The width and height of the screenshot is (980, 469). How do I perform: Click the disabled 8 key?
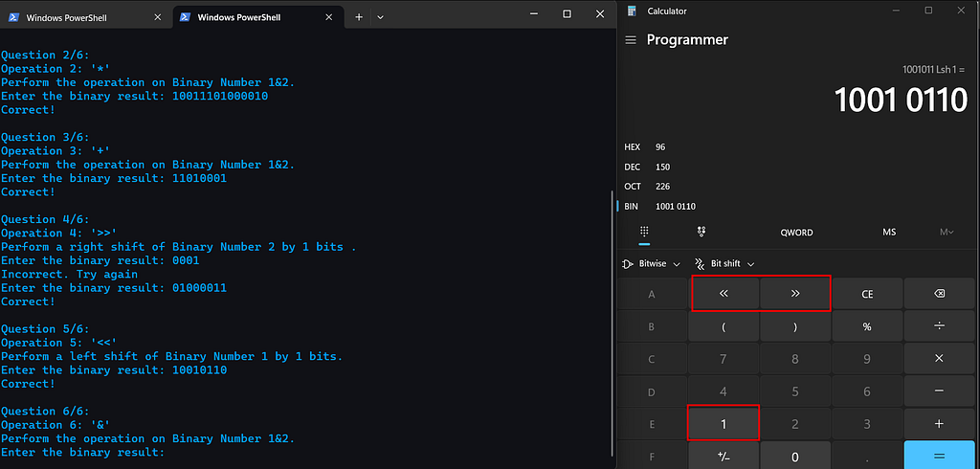[x=795, y=358]
